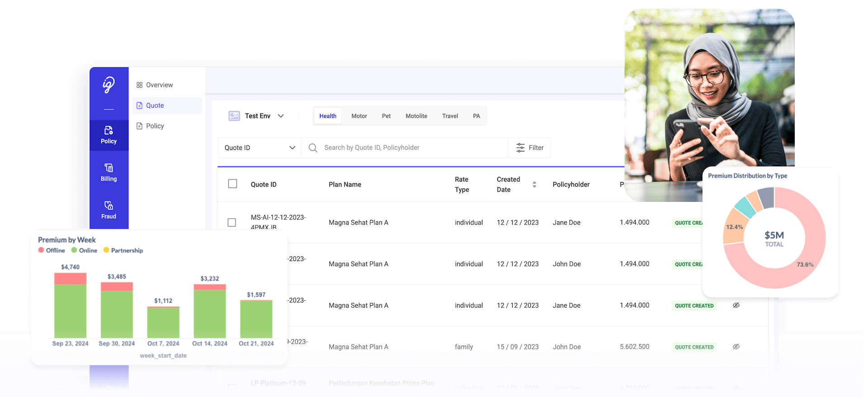This screenshot has width=868, height=397.
Task: Switch to the PA tab
Action: coord(476,116)
